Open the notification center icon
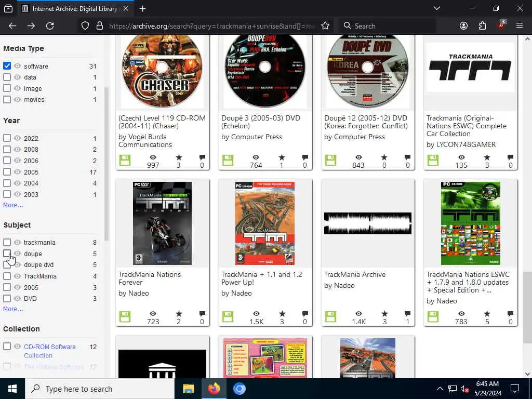This screenshot has height=399, width=532. click(515, 389)
